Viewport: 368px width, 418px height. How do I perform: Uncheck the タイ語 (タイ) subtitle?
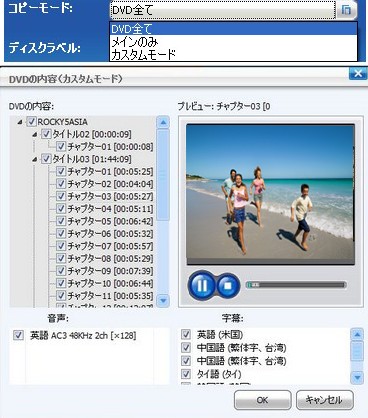pyautogui.click(x=186, y=374)
